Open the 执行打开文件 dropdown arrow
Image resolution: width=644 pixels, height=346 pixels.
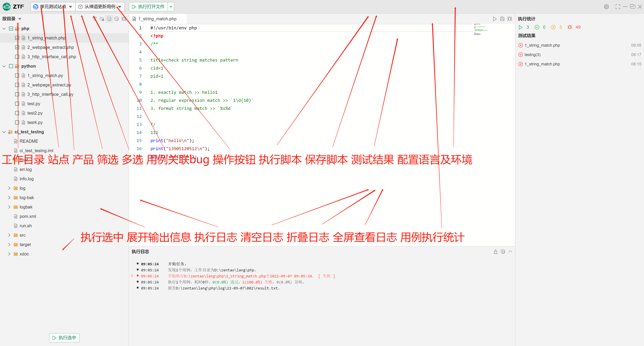point(171,7)
